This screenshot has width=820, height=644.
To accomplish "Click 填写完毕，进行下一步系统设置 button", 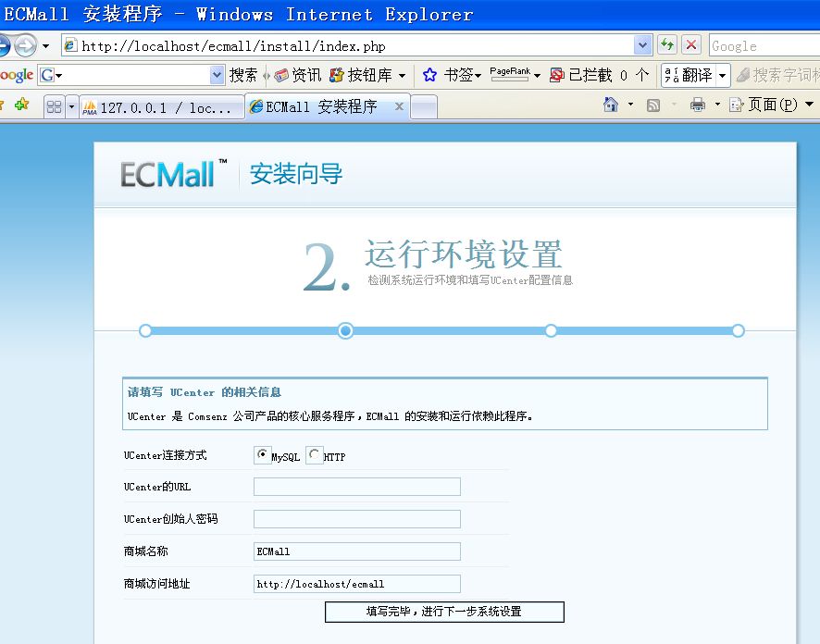I will tap(444, 612).
